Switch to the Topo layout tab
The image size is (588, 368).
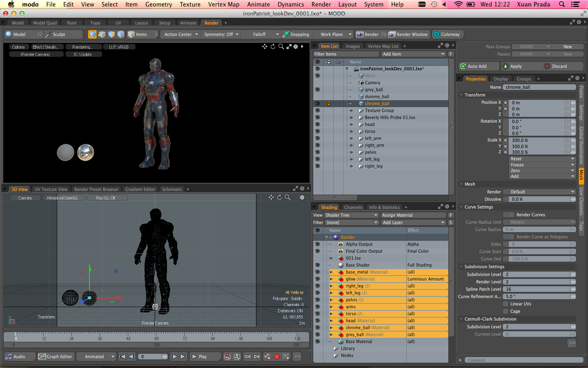[95, 23]
